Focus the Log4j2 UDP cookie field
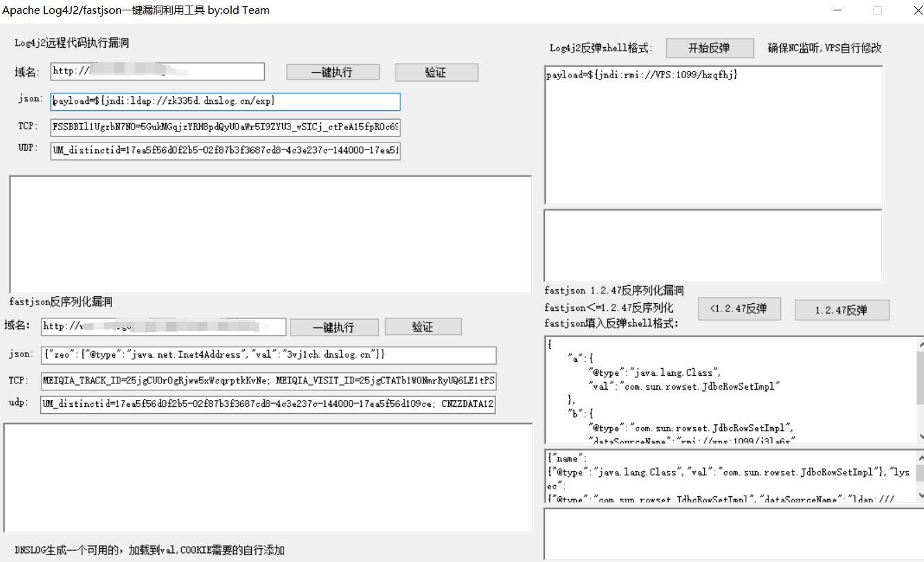This screenshot has width=924, height=562. [x=225, y=150]
